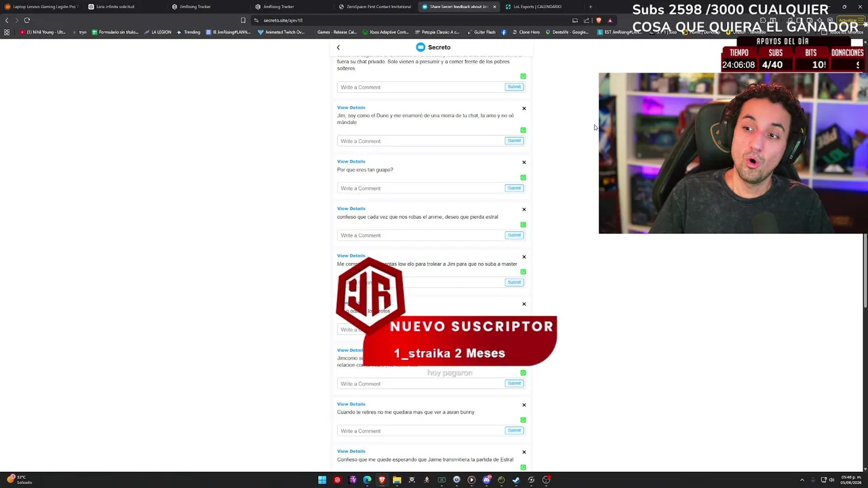Image resolution: width=868 pixels, height=488 pixels.
Task: Switch to Brave browser in taskbar
Action: [382, 480]
